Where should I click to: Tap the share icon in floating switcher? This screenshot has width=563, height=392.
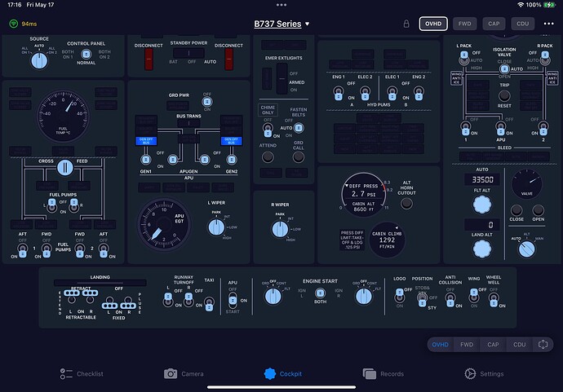[543, 345]
